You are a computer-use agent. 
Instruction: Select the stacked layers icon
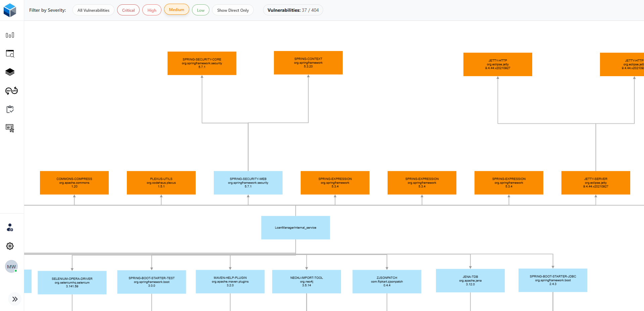pos(10,72)
